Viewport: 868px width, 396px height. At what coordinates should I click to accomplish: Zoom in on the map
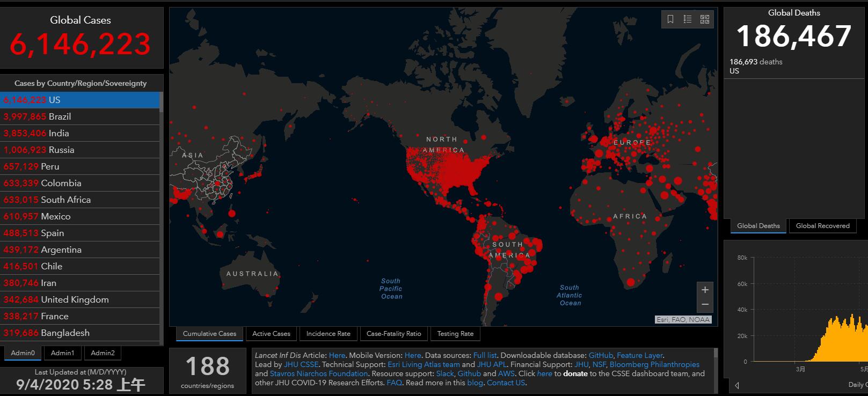[x=705, y=290]
